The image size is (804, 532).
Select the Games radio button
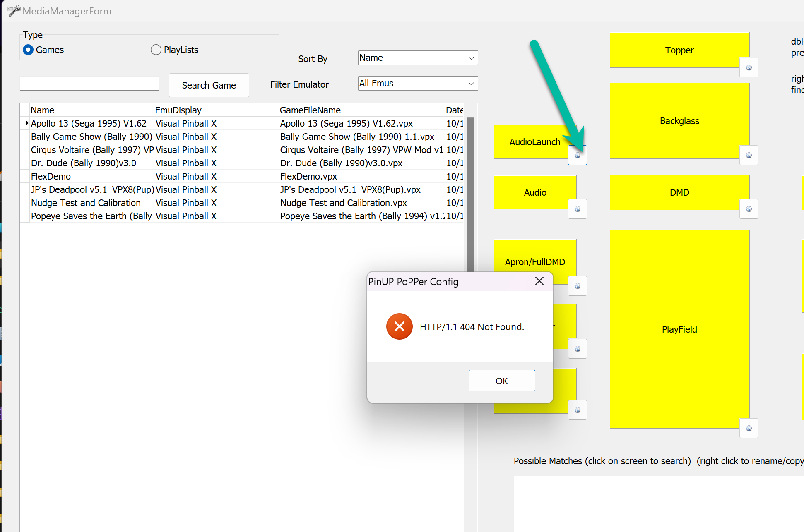tap(29, 50)
